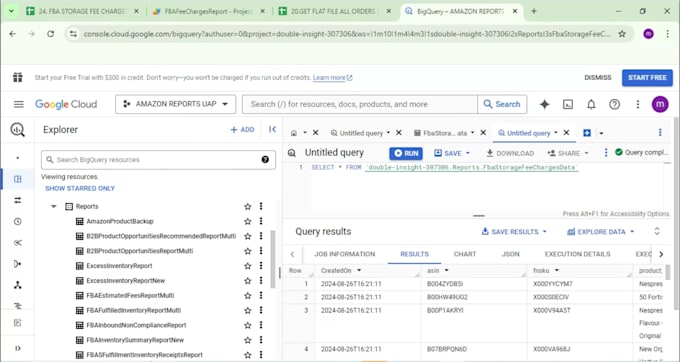Image resolution: width=680 pixels, height=362 pixels.
Task: Open asin column menu arrow
Action: (446, 271)
